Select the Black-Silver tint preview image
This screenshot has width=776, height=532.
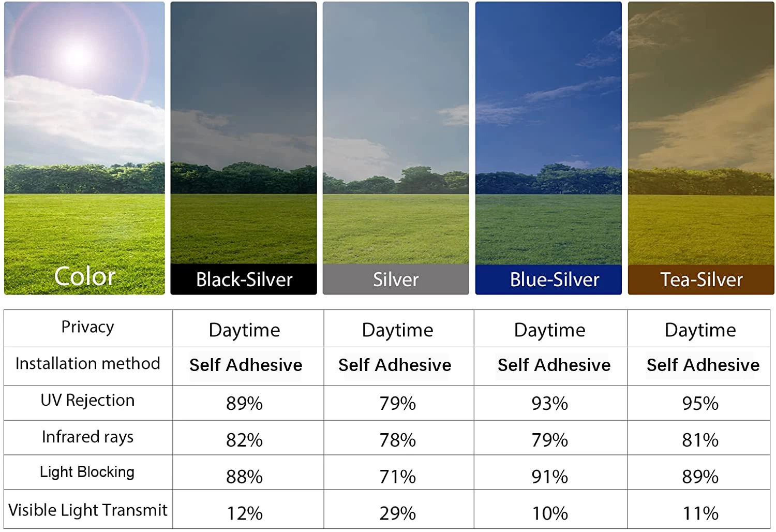click(244, 132)
